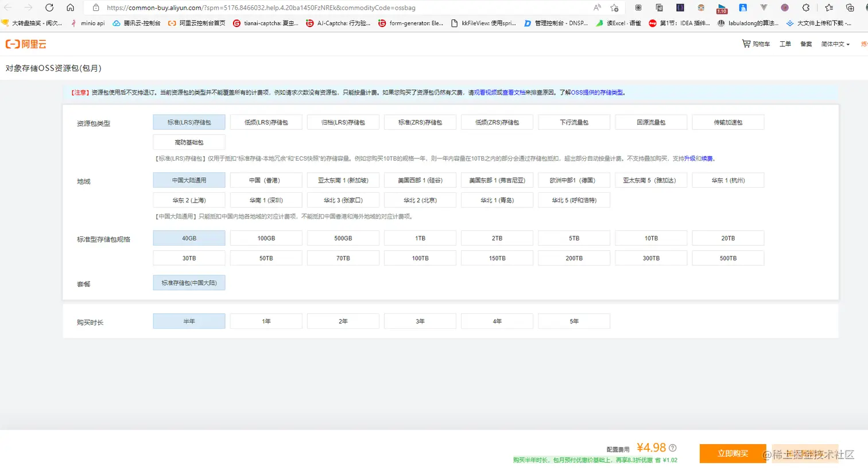The width and height of the screenshot is (868, 474).
Task: Choose the 亚太东南 1 (新加坡) region
Action: [x=343, y=180]
